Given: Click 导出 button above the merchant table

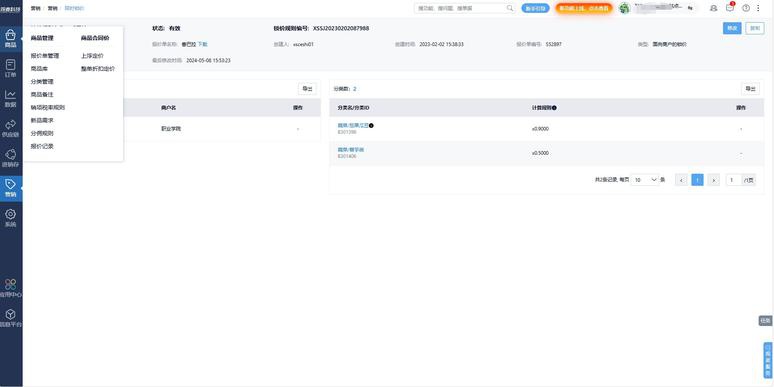Looking at the screenshot, I should pyautogui.click(x=307, y=89).
